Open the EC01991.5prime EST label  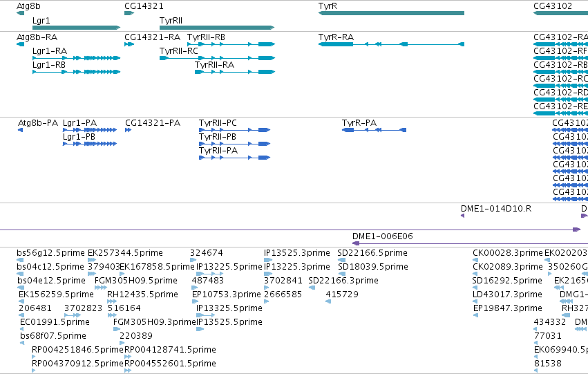55,322
